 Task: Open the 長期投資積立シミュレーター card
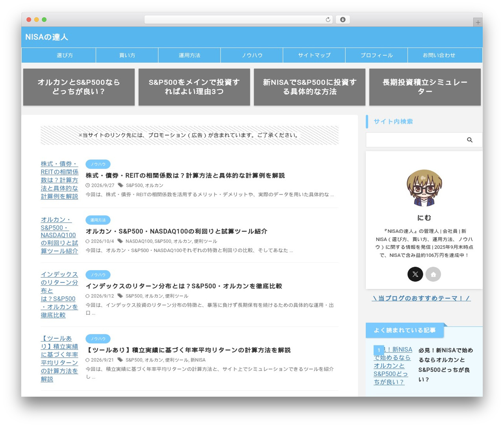(425, 87)
